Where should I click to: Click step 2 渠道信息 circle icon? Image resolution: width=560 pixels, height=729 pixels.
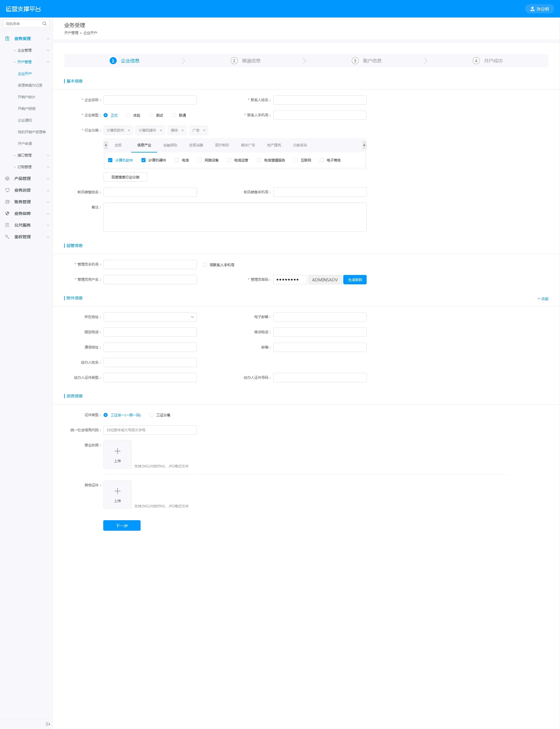pos(234,61)
